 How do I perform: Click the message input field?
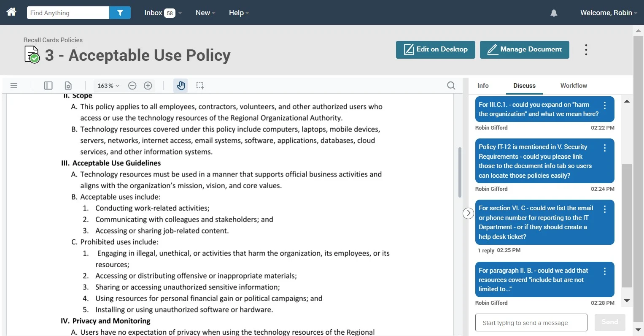click(531, 322)
